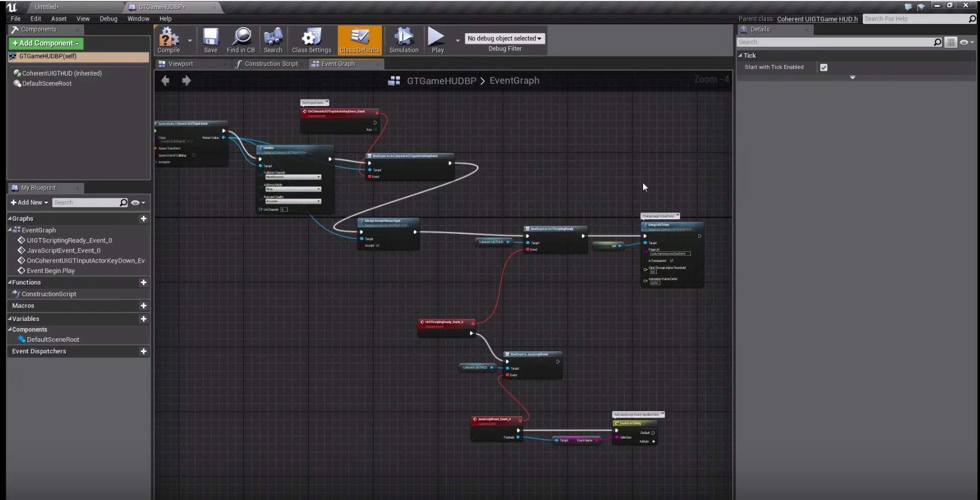Open parent class Coherent UIGTGame HUD.h link
The height and width of the screenshot is (500, 980).
pyautogui.click(x=817, y=19)
